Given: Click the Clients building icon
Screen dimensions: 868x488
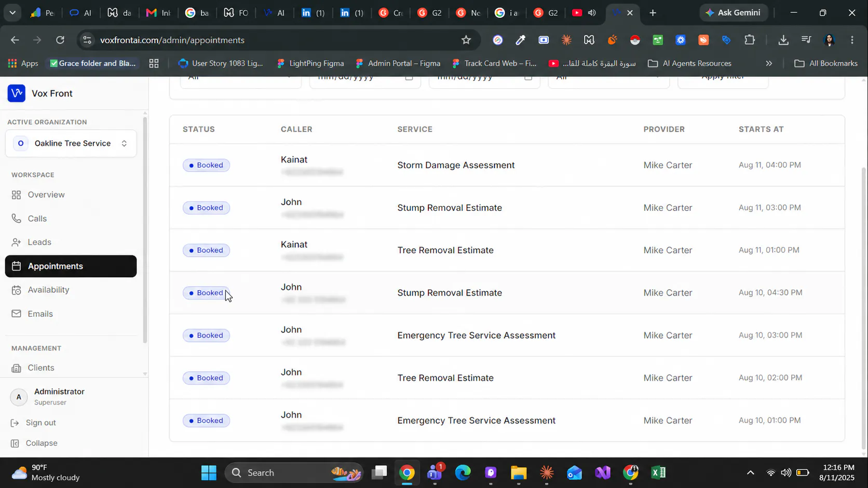Looking at the screenshot, I should tap(17, 368).
